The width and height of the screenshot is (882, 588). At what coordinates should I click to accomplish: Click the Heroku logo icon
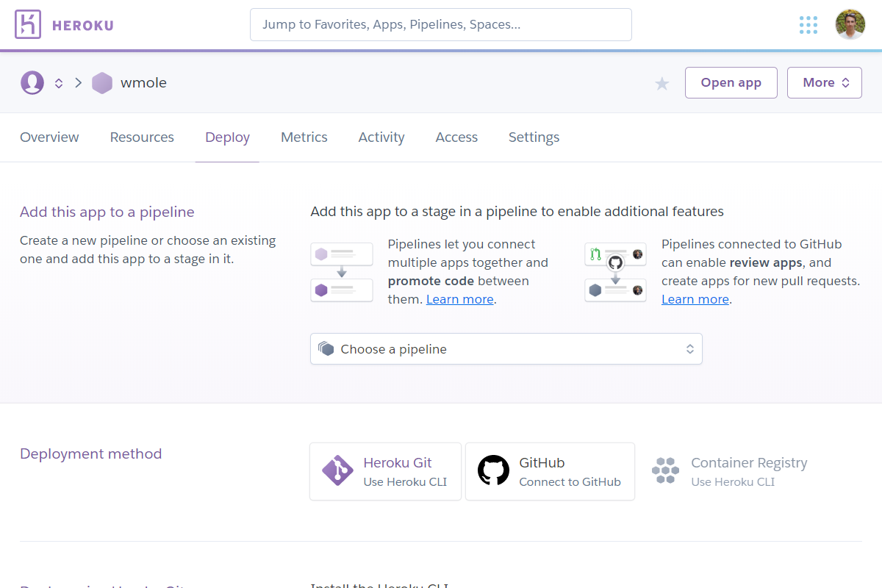(28, 25)
